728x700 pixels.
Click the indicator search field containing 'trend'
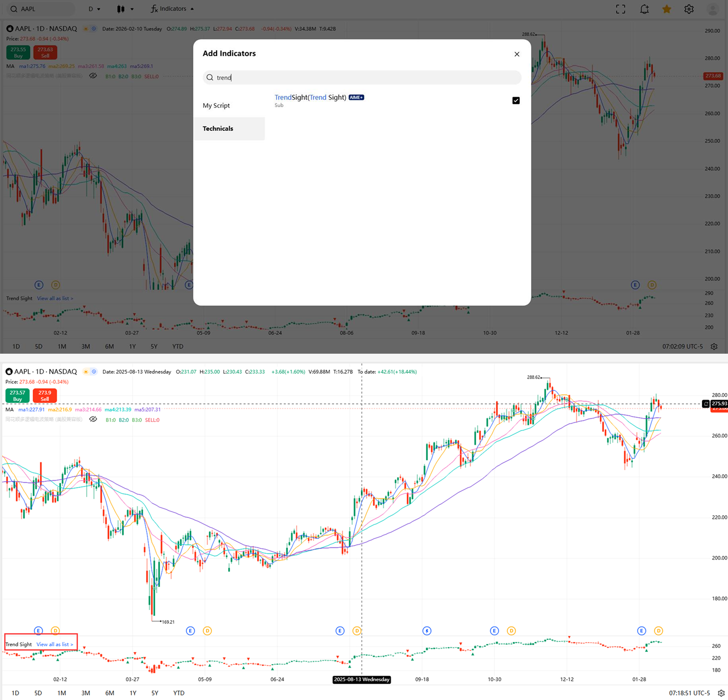pos(362,77)
